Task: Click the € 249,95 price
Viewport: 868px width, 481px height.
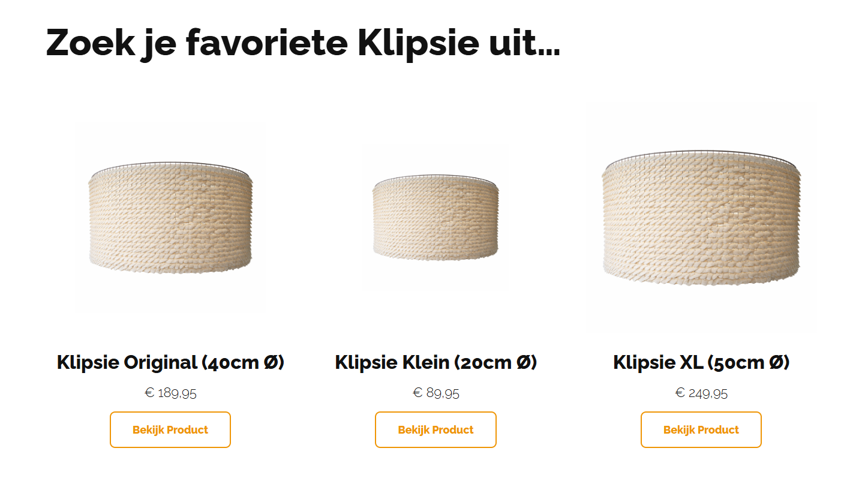Action: (x=701, y=393)
